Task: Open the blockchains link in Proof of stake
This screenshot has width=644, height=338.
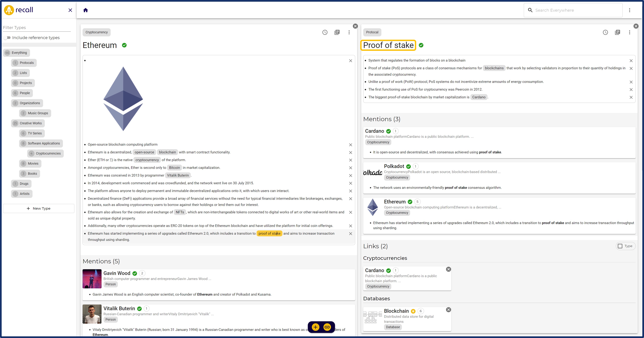Action: [x=494, y=68]
